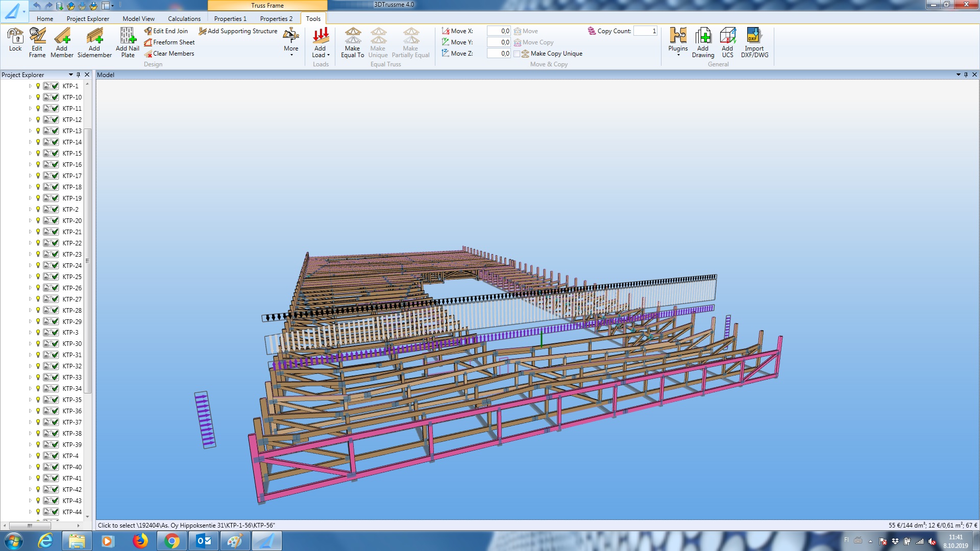The width and height of the screenshot is (980, 551).
Task: Open the Model View tab
Action: pyautogui.click(x=138, y=19)
